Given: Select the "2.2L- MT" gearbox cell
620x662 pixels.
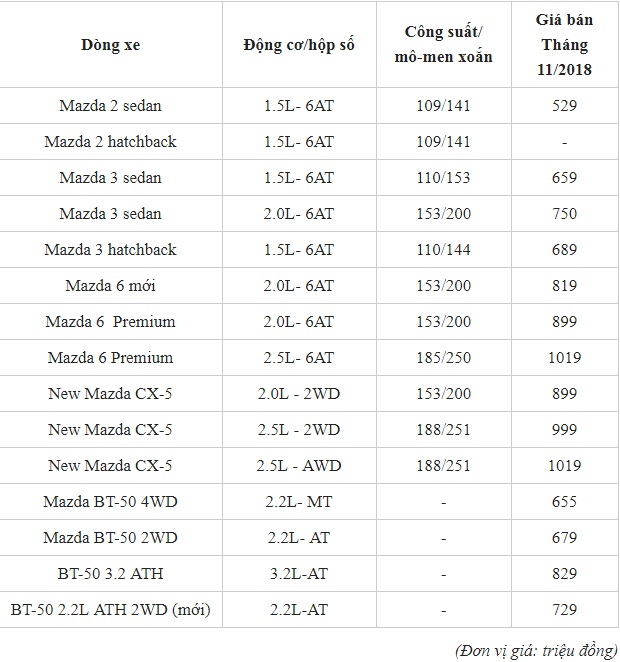Looking at the screenshot, I should pyautogui.click(x=298, y=501).
